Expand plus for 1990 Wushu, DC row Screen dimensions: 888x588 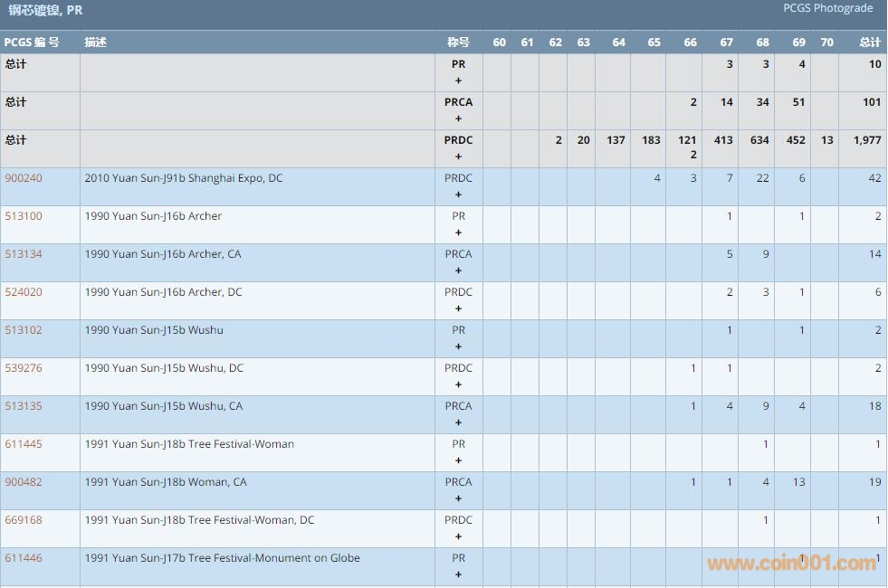pos(458,384)
